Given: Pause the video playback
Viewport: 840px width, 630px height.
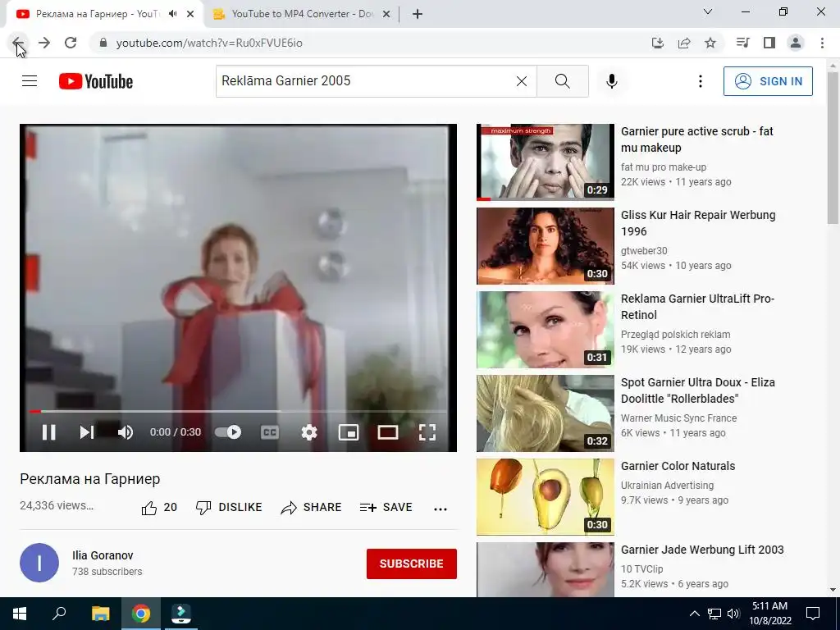Looking at the screenshot, I should [48, 432].
